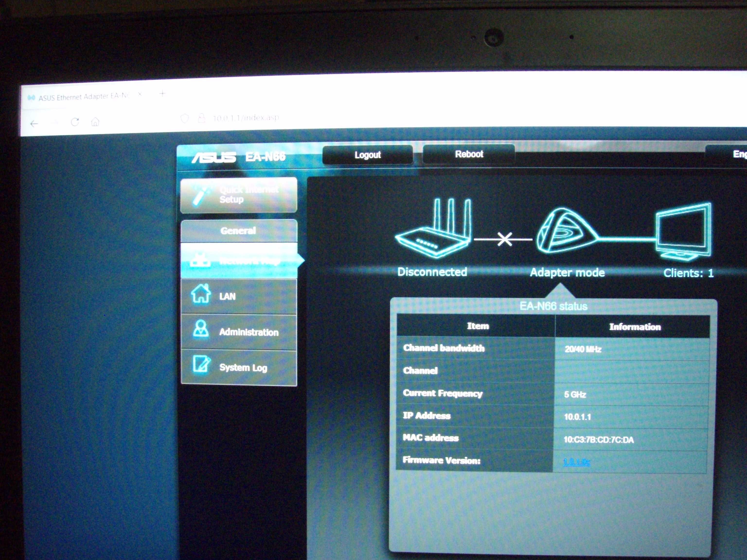Click the Reboot button
747x560 pixels.
pyautogui.click(x=469, y=154)
